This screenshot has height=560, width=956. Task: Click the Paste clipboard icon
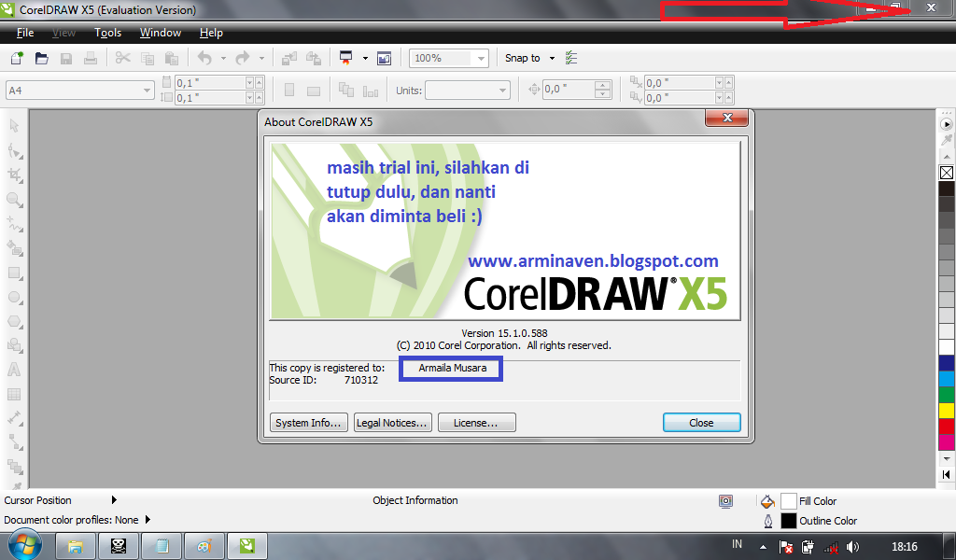pos(172,59)
